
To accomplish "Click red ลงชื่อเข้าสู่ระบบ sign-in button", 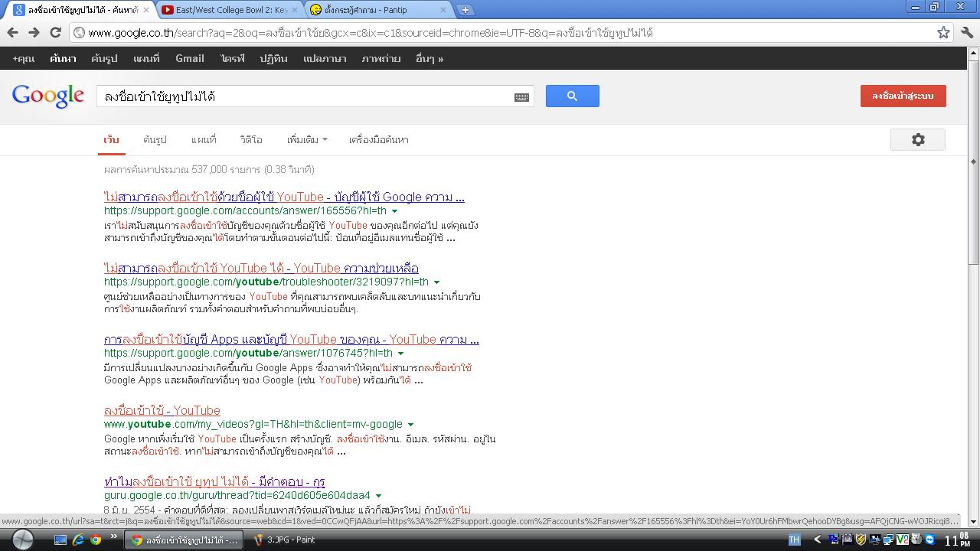I will point(903,96).
